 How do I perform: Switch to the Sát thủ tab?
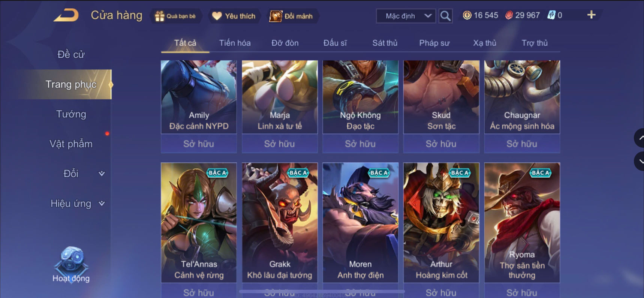(385, 43)
